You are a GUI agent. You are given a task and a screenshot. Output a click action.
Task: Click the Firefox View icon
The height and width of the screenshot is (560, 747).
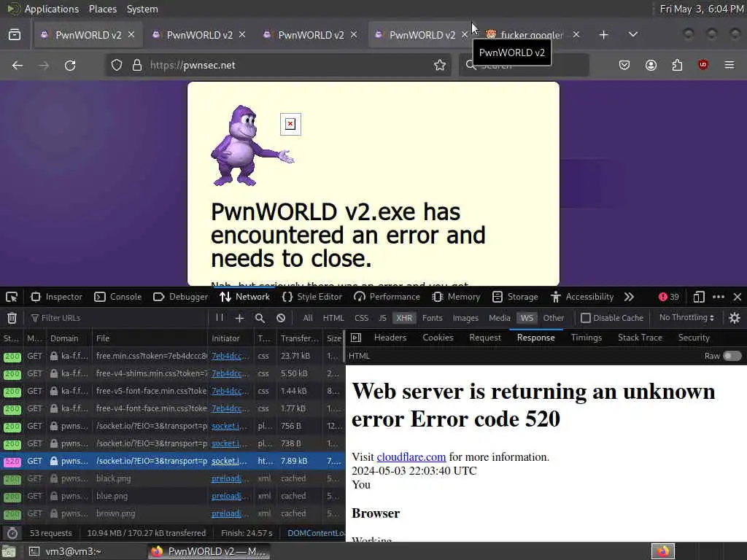15,35
